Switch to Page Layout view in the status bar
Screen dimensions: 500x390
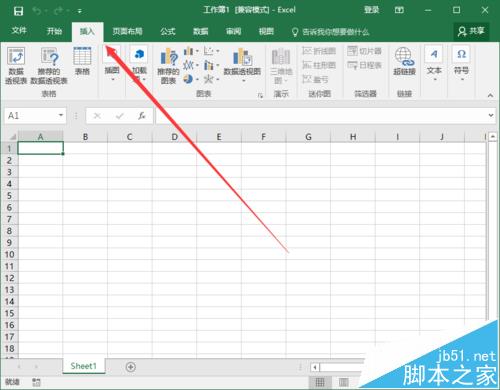(344, 382)
